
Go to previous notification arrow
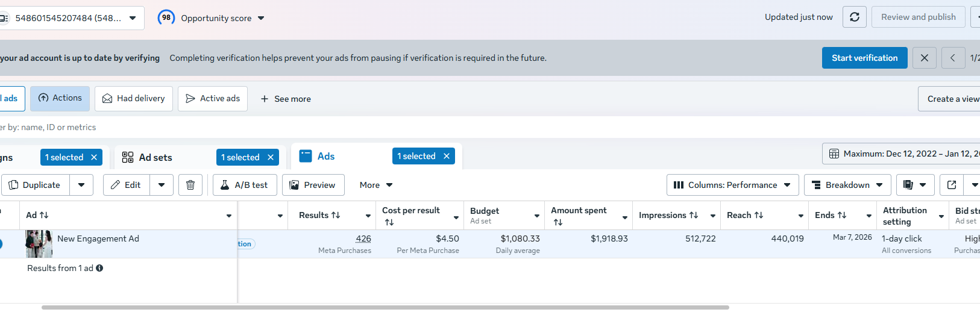click(953, 58)
